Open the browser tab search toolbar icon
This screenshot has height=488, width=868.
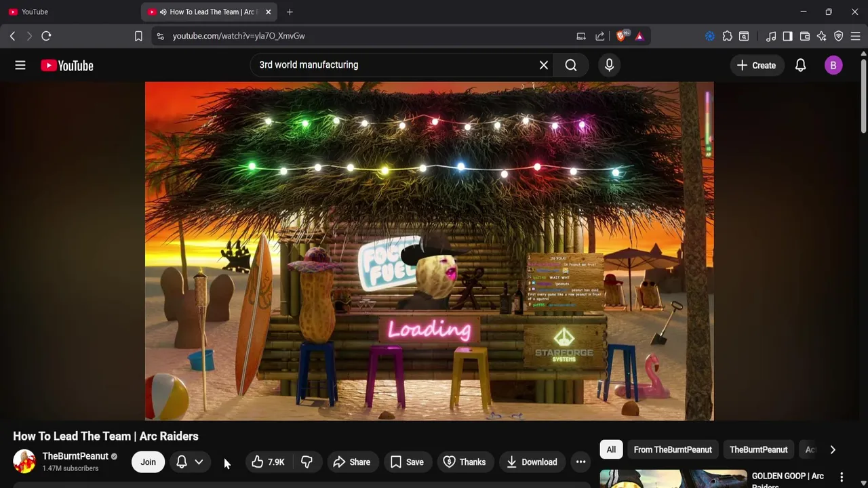[744, 36]
